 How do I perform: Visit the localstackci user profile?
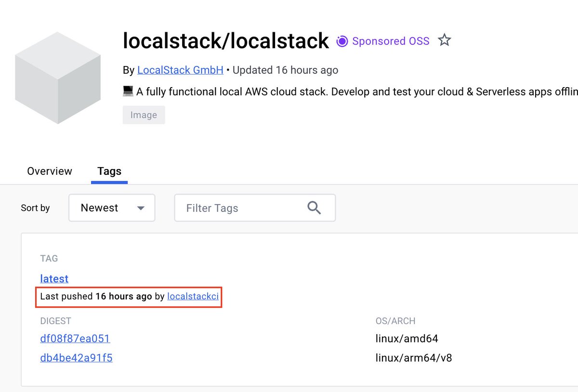coord(193,297)
